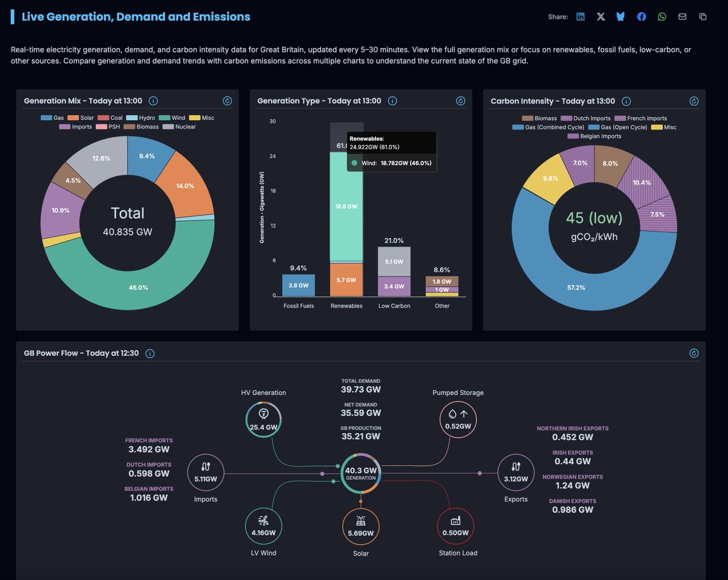
Task: Toggle Biomass in the Carbon Intensity legend
Action: (x=546, y=118)
